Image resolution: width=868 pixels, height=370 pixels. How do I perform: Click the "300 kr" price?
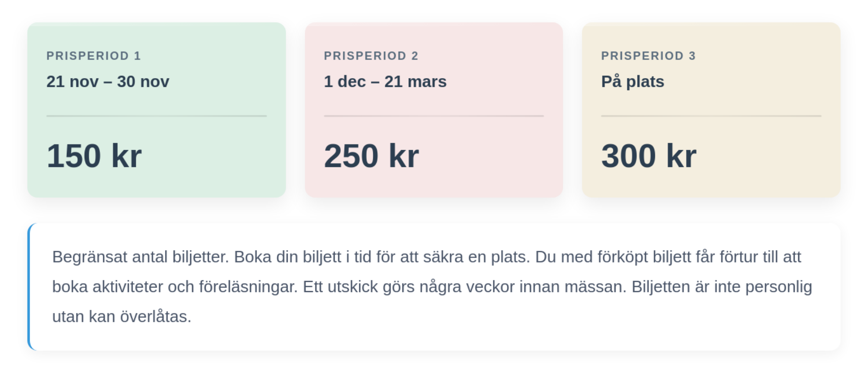[648, 156]
